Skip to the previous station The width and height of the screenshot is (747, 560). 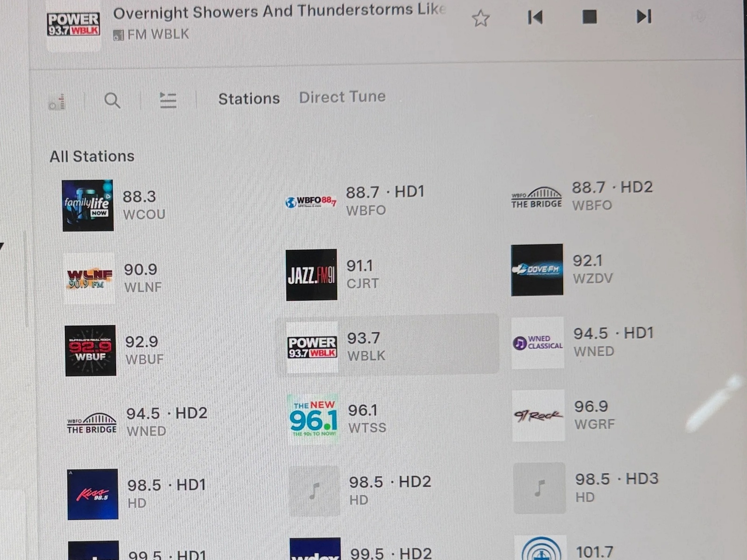(535, 18)
